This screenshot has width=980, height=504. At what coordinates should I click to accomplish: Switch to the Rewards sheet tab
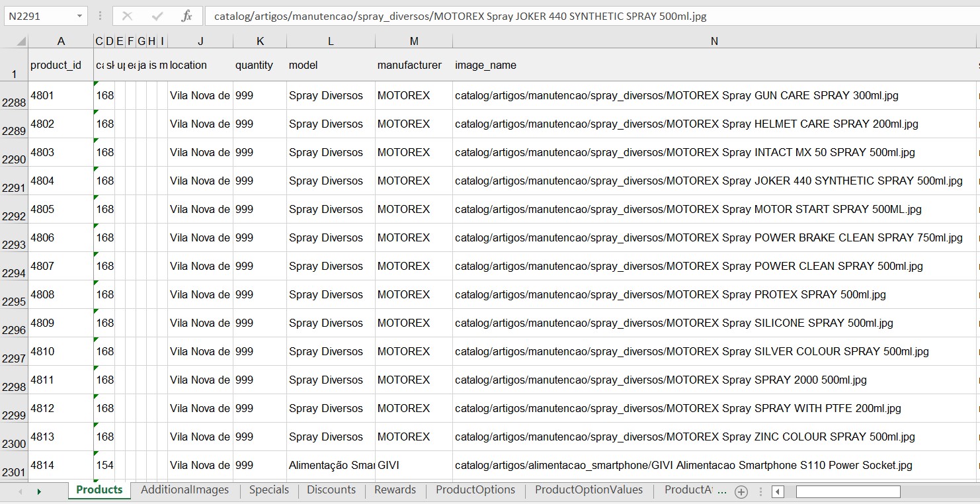395,490
